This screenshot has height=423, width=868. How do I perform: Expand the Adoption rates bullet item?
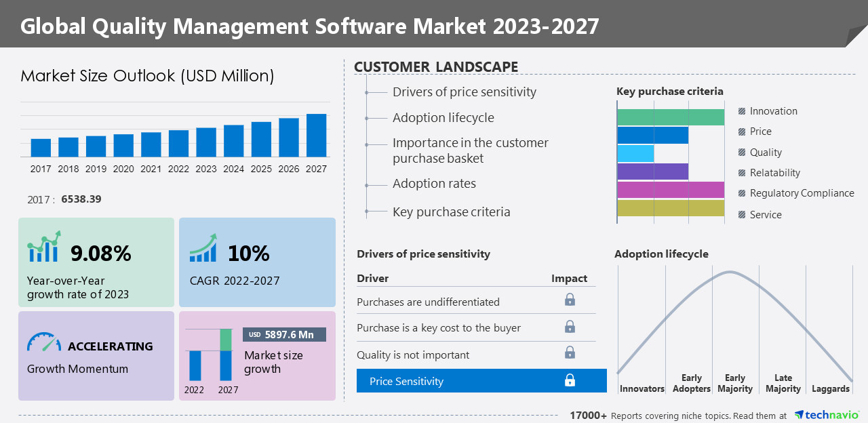pos(435,183)
